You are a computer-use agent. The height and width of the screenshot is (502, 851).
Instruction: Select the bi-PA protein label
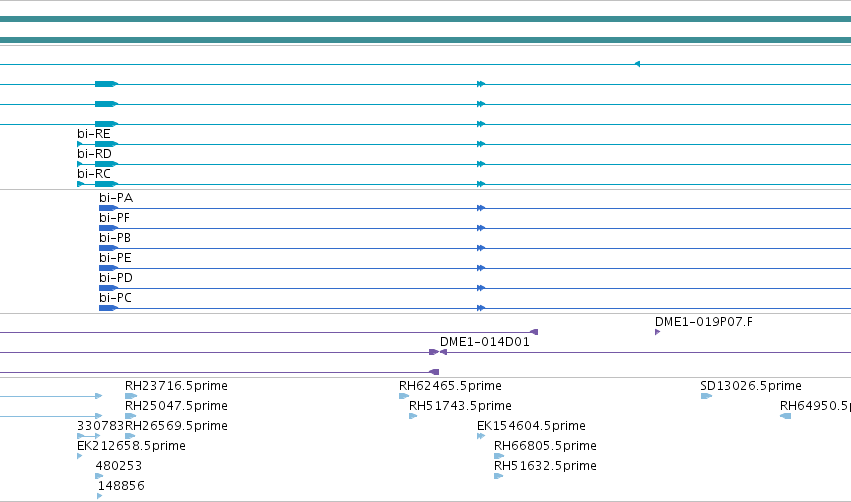click(x=116, y=198)
